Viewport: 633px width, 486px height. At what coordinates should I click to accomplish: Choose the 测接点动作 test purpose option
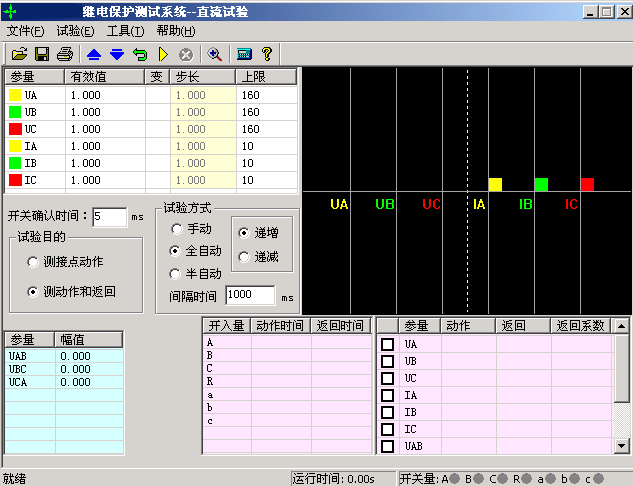point(33,262)
